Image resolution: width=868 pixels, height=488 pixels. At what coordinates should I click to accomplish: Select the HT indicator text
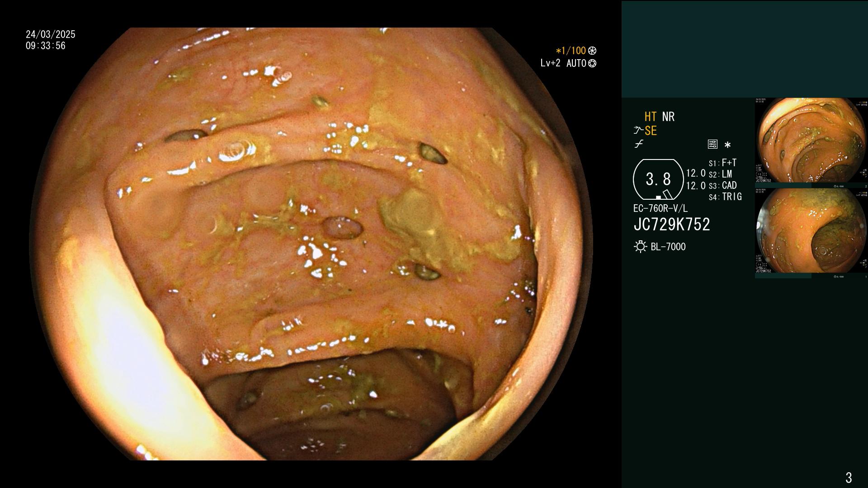[651, 117]
